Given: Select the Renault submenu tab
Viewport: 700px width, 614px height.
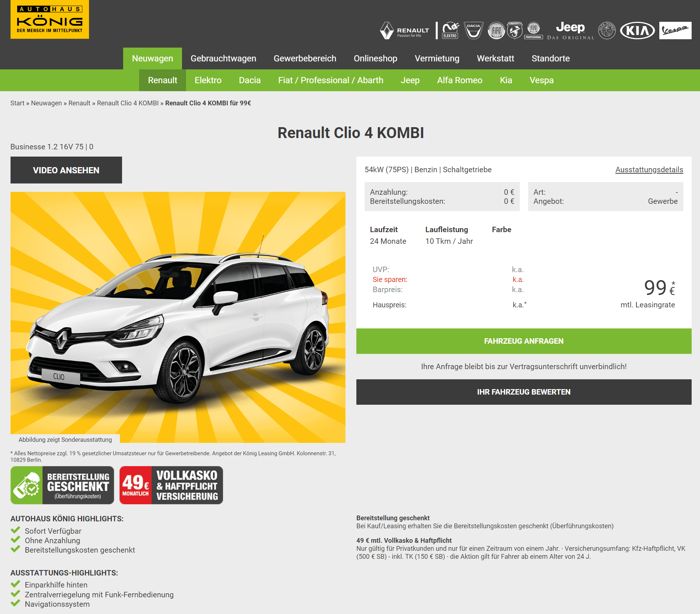Looking at the screenshot, I should [x=162, y=80].
